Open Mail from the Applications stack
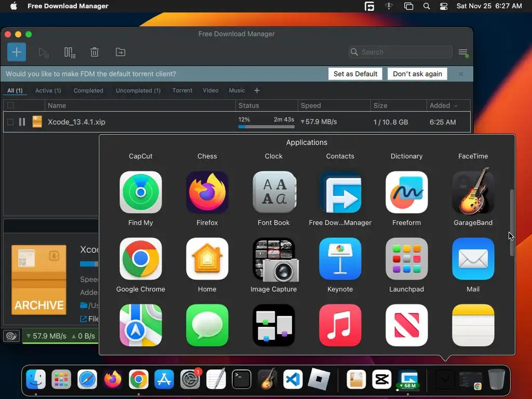Viewport: 532px width, 399px height. (473, 259)
